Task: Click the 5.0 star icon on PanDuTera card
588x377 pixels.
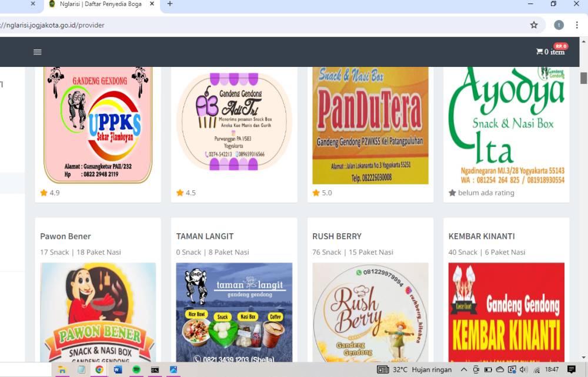Action: coord(316,193)
